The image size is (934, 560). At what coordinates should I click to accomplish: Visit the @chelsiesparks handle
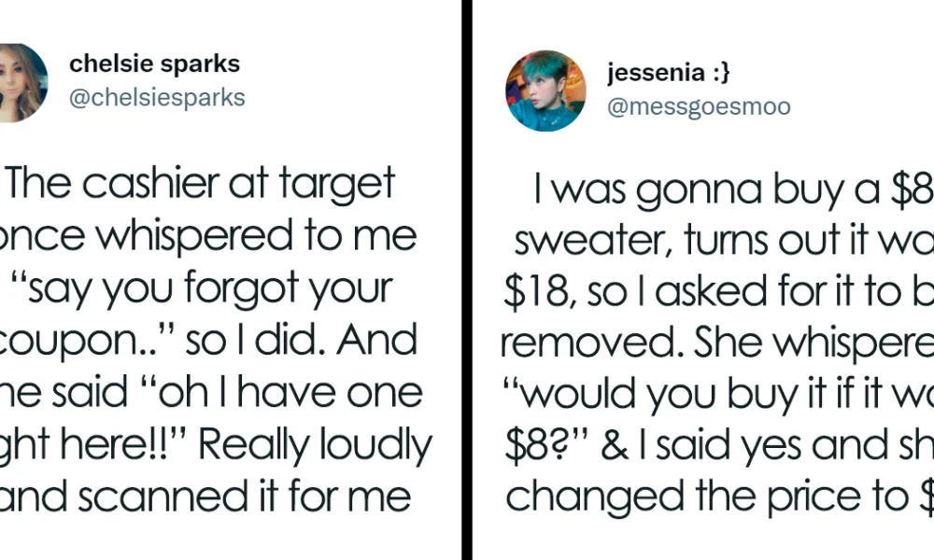point(157,97)
